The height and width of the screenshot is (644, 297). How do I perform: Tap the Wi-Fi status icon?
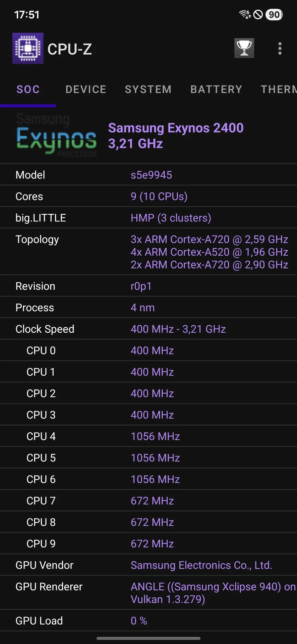(245, 14)
